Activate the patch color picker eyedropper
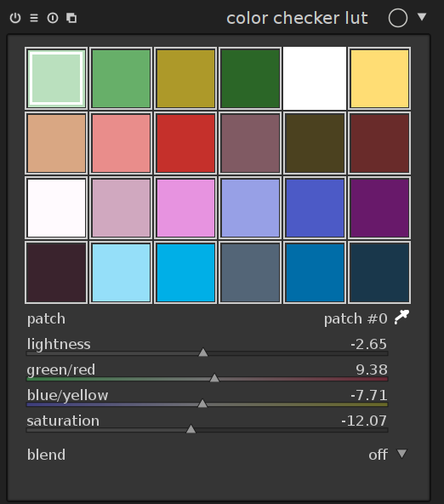Image resolution: width=444 pixels, height=504 pixels. [x=401, y=318]
